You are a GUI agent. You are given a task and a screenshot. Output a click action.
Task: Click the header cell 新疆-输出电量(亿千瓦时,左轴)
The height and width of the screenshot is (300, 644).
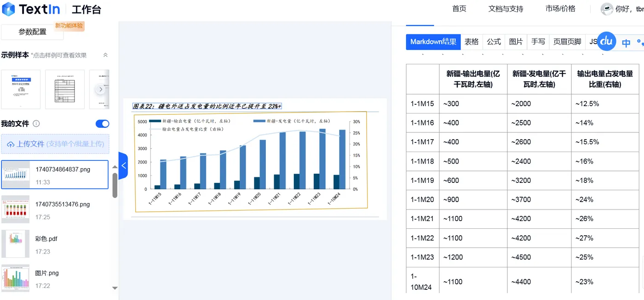pos(473,79)
